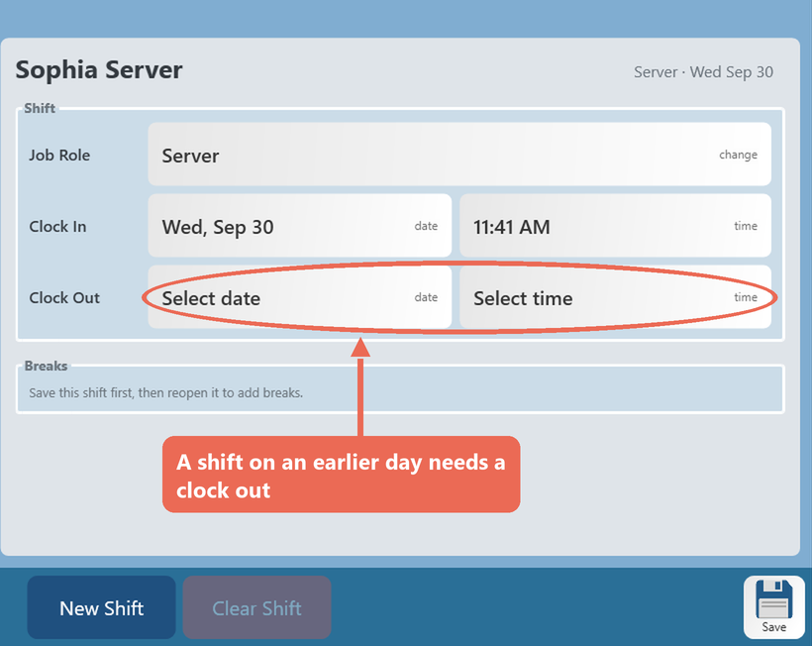Click the Breaks section message
This screenshot has height=646, width=812.
pyautogui.click(x=165, y=392)
